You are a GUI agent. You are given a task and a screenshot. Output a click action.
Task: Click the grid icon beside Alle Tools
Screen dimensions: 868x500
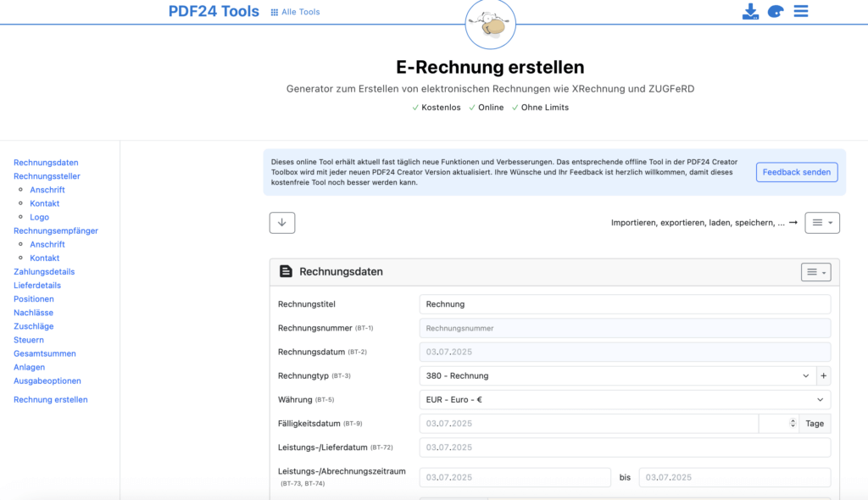coord(275,12)
